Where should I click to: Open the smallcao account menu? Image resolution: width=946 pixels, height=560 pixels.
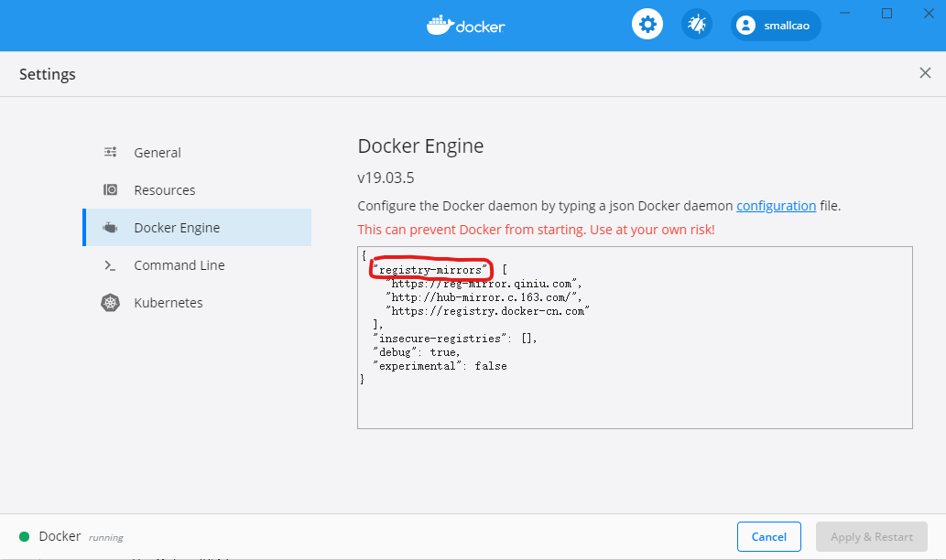[776, 25]
